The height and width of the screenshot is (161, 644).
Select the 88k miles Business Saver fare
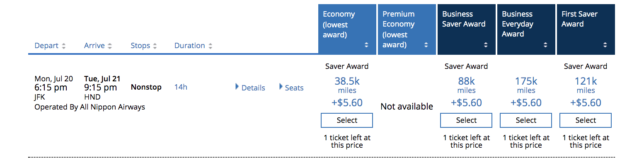(466, 120)
